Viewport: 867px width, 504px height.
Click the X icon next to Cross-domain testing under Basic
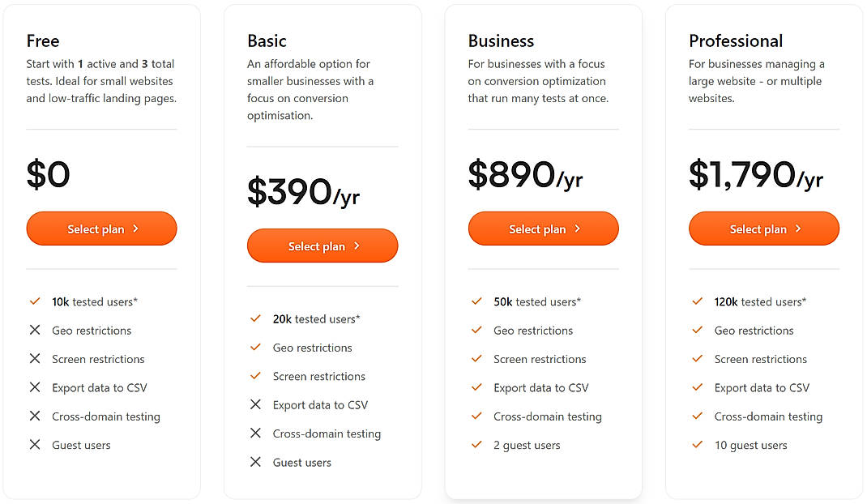click(256, 434)
